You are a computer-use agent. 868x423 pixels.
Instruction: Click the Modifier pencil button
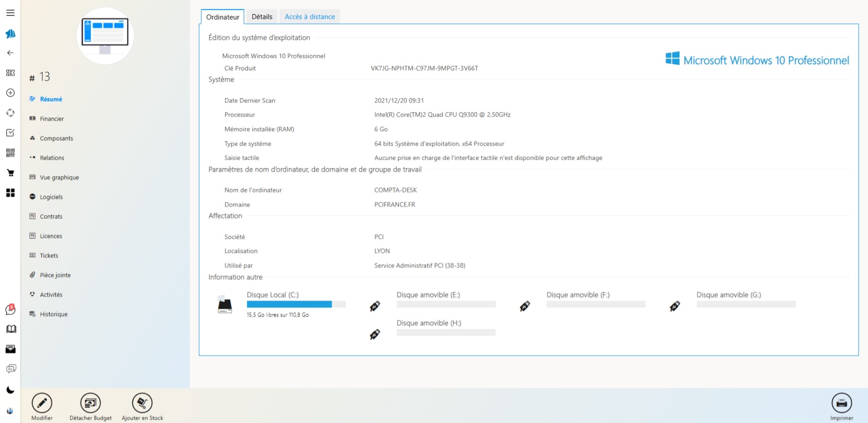click(42, 403)
